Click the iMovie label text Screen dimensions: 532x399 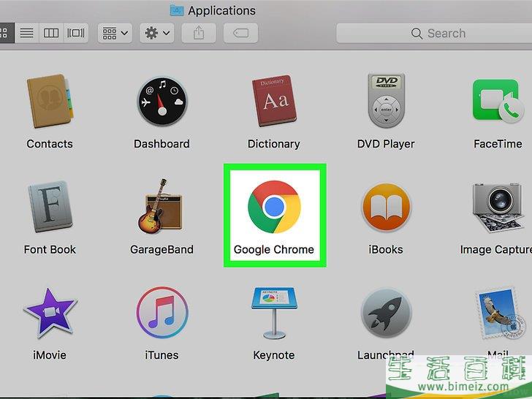(50, 355)
